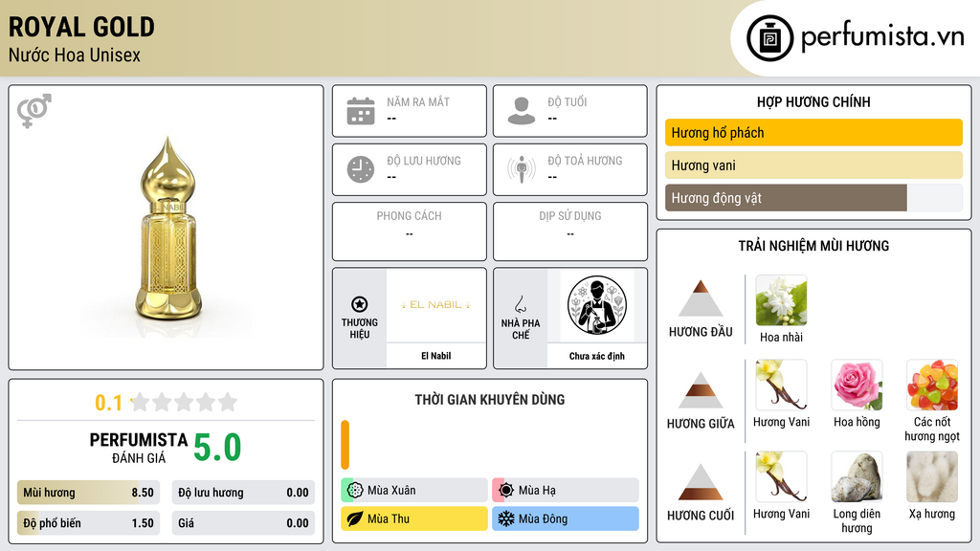Viewport: 980px width, 551px height.
Task: Select the Mùa Hạ season chip
Action: [566, 491]
